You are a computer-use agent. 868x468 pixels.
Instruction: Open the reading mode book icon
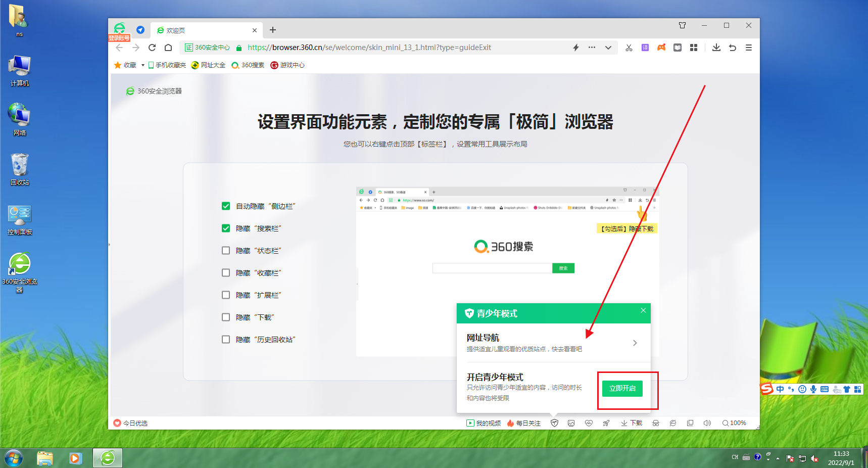678,48
